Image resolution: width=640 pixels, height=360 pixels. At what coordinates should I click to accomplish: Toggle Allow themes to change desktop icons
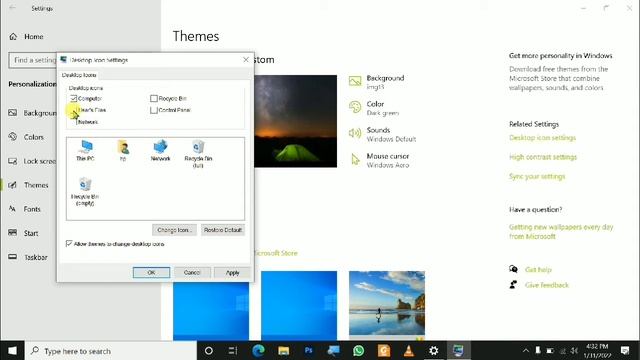69,244
